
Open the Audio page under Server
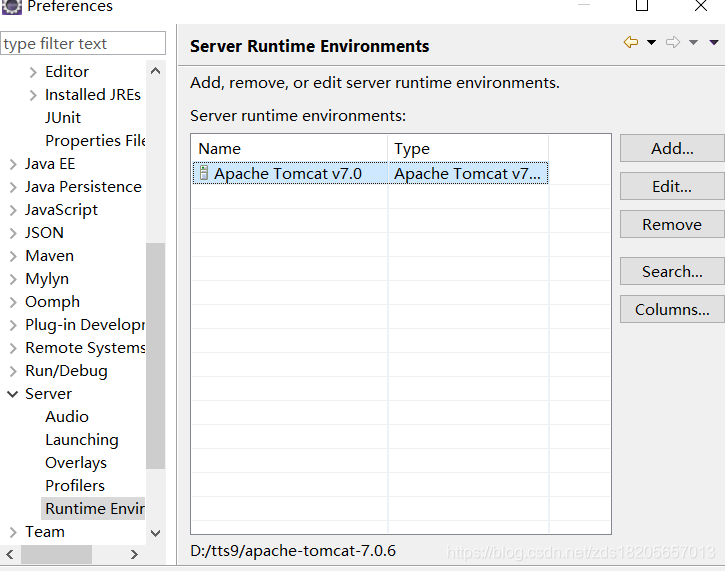[67, 417]
